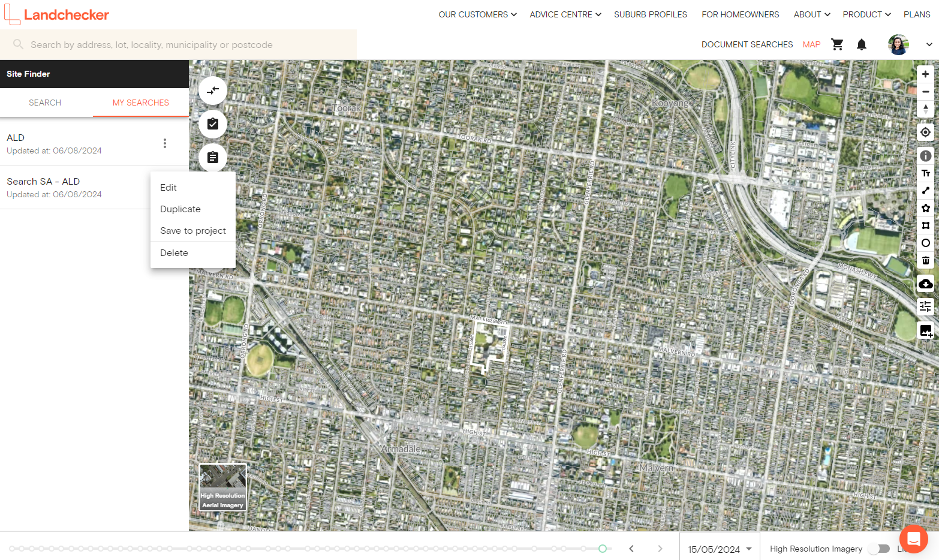Viewport: 939px width, 560px height.
Task: Open For Homeowners page
Action: [741, 14]
